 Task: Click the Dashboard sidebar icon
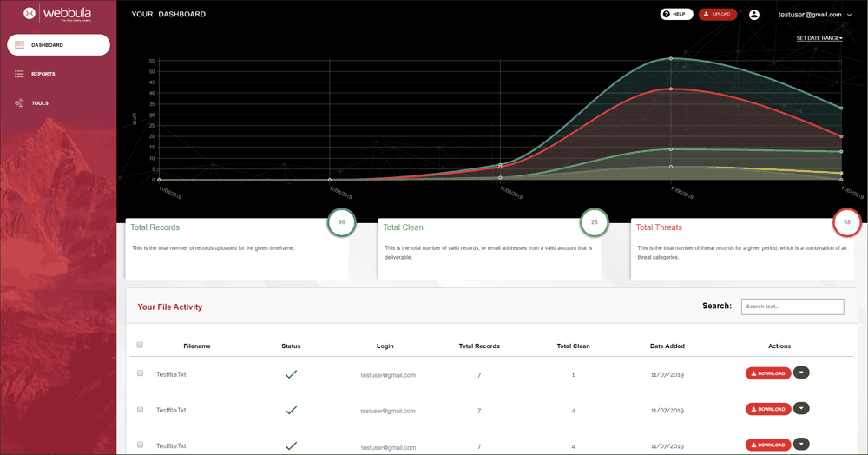pyautogui.click(x=19, y=44)
